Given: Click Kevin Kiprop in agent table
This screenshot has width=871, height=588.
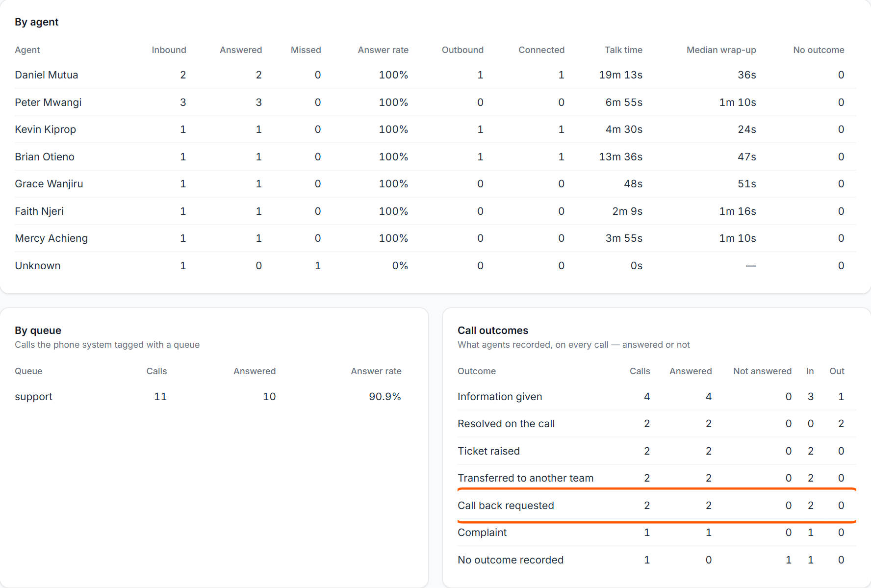Looking at the screenshot, I should pyautogui.click(x=46, y=129).
